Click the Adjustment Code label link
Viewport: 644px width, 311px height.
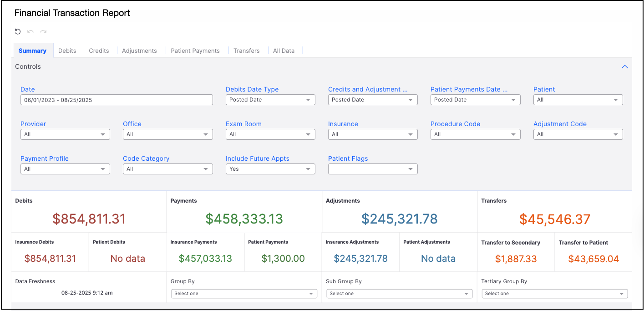[x=560, y=124]
